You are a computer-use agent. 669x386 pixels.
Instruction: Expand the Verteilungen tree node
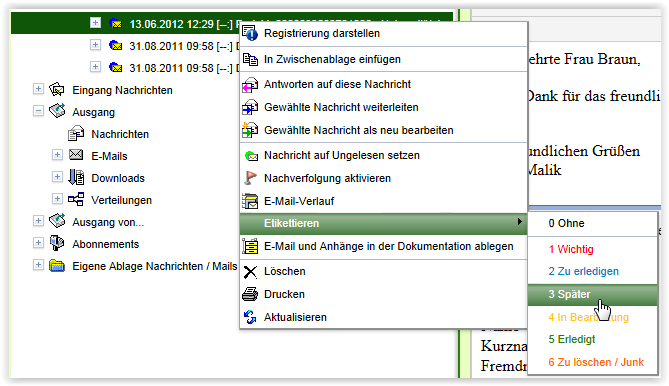click(x=57, y=199)
